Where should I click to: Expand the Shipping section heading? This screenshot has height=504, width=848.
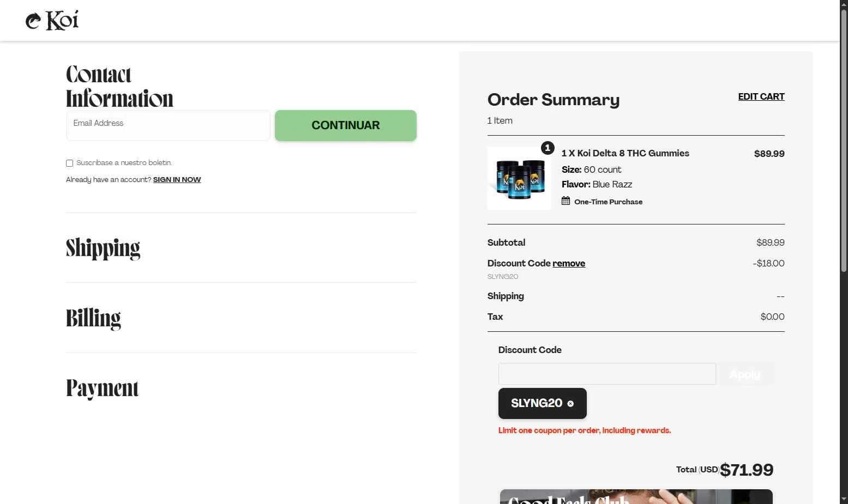click(103, 248)
